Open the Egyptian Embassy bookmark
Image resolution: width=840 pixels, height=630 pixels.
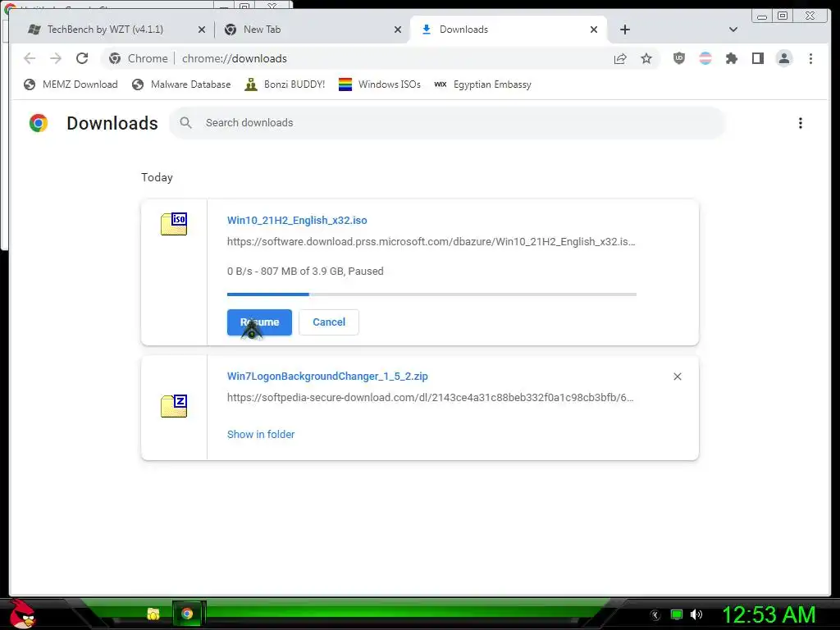(x=482, y=84)
